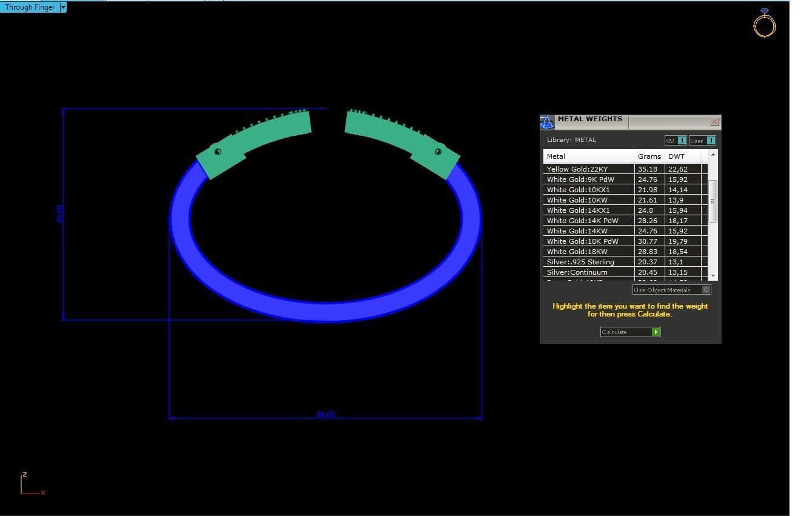Click the Library: METAL label
This screenshot has width=812, height=516.
coord(571,140)
